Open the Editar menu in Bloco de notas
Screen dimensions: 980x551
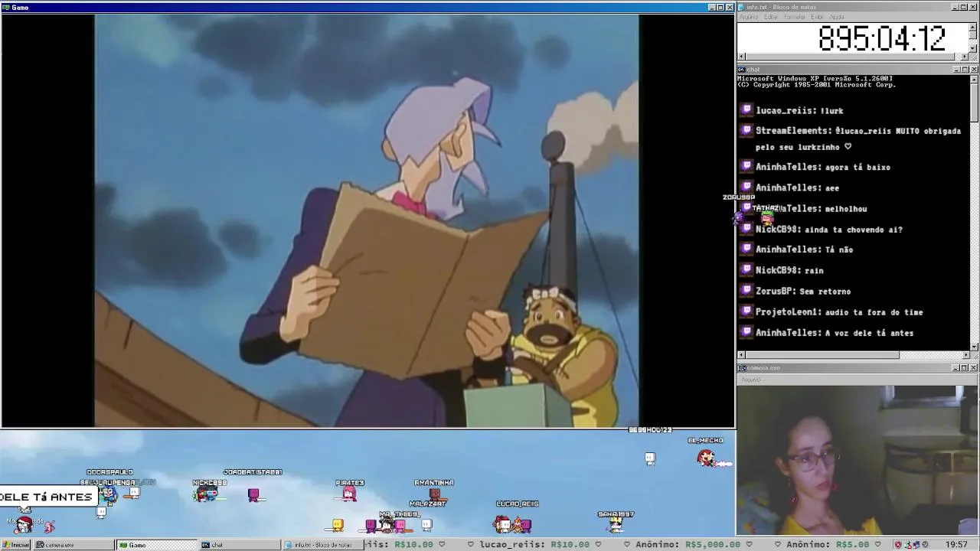pyautogui.click(x=771, y=17)
